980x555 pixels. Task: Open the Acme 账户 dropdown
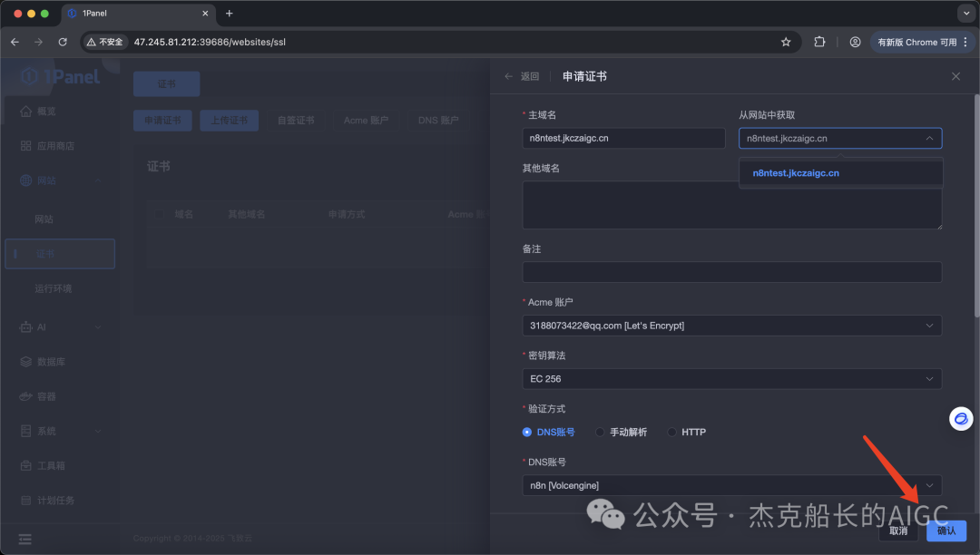coord(732,326)
